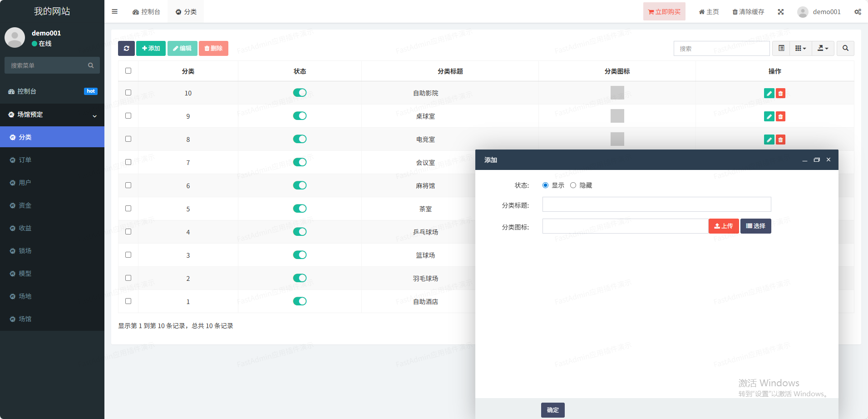
Task: Open settings gears icon at top right
Action: coord(857,12)
